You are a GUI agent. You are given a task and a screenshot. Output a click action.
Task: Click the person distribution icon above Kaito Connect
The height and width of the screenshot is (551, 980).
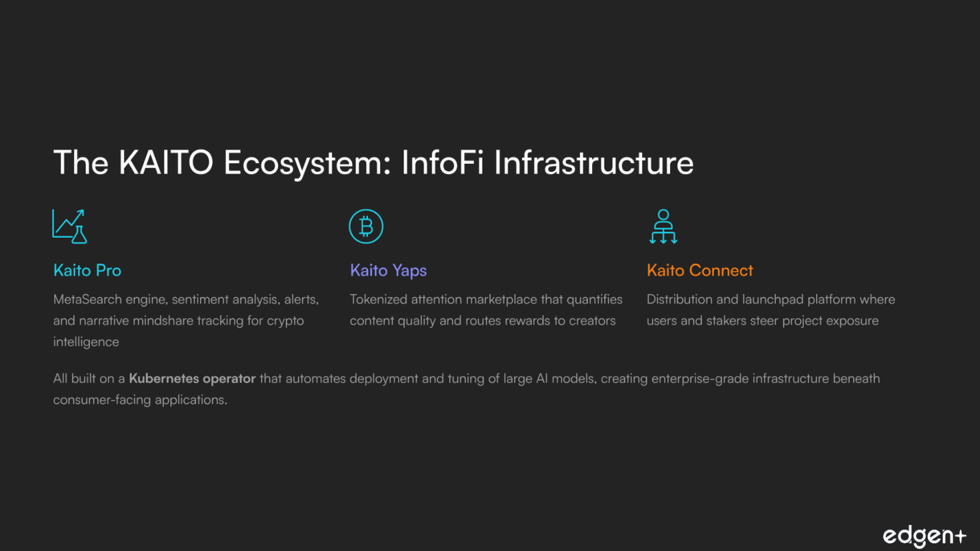(x=663, y=226)
